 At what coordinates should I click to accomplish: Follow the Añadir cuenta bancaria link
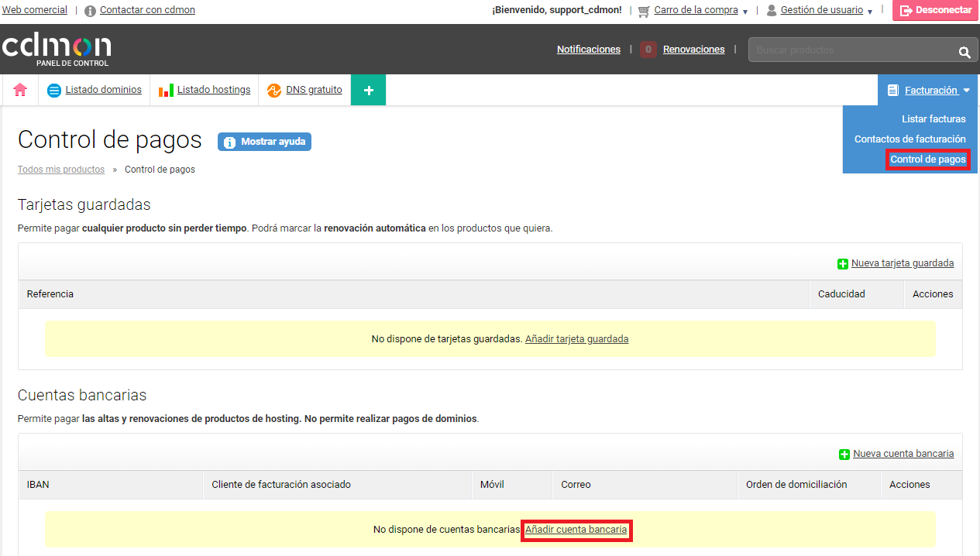(x=576, y=530)
